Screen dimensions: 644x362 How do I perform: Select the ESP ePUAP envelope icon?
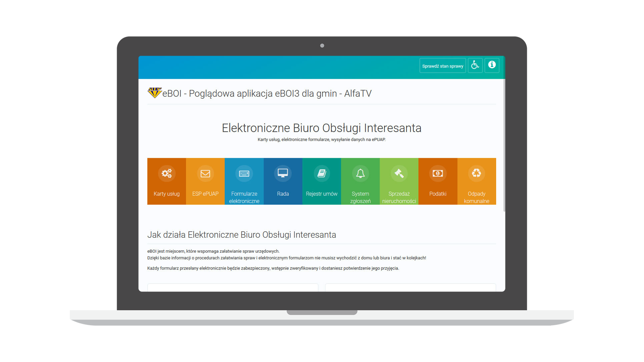[205, 173]
